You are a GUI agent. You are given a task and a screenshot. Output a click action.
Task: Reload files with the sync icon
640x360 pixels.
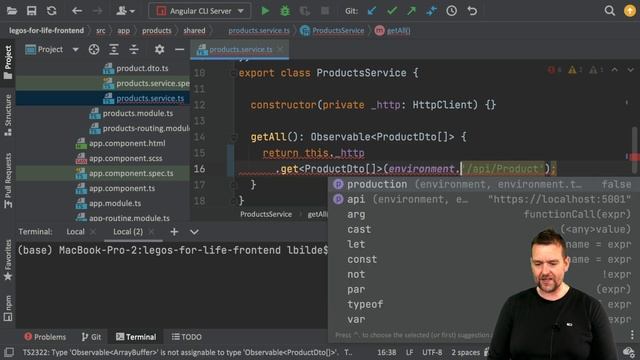coord(51,11)
